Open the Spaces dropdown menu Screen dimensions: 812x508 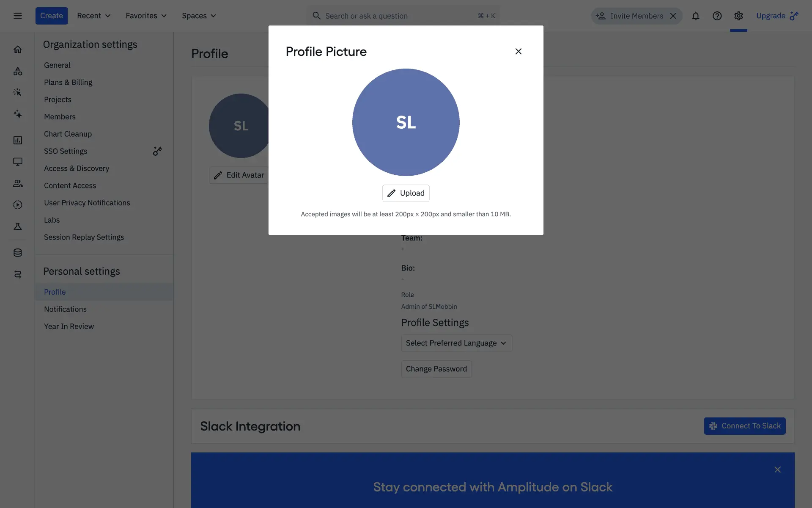pyautogui.click(x=199, y=16)
